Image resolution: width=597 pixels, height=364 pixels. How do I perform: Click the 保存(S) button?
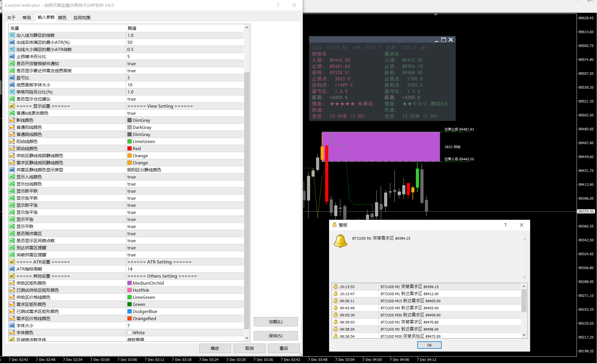pos(276,336)
